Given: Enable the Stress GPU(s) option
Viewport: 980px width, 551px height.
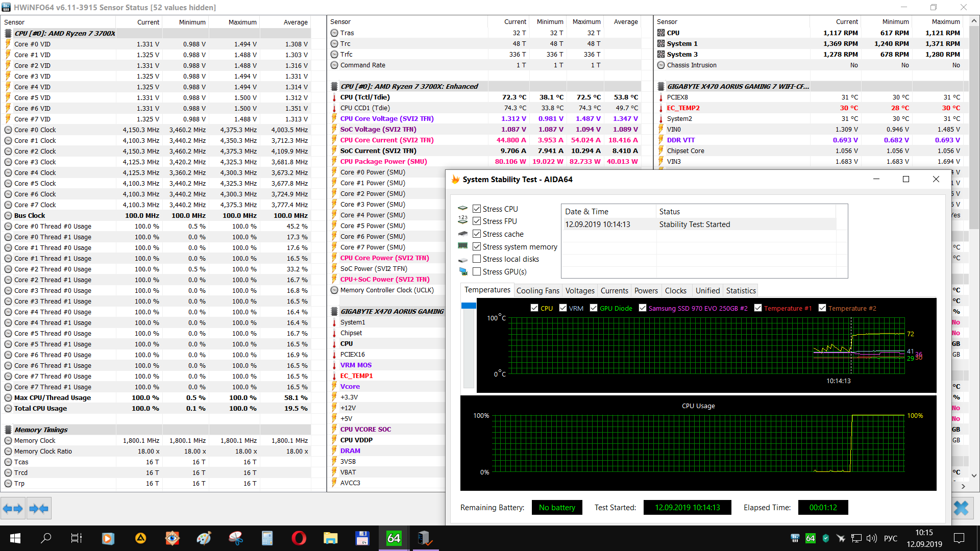Looking at the screenshot, I should pyautogui.click(x=477, y=271).
